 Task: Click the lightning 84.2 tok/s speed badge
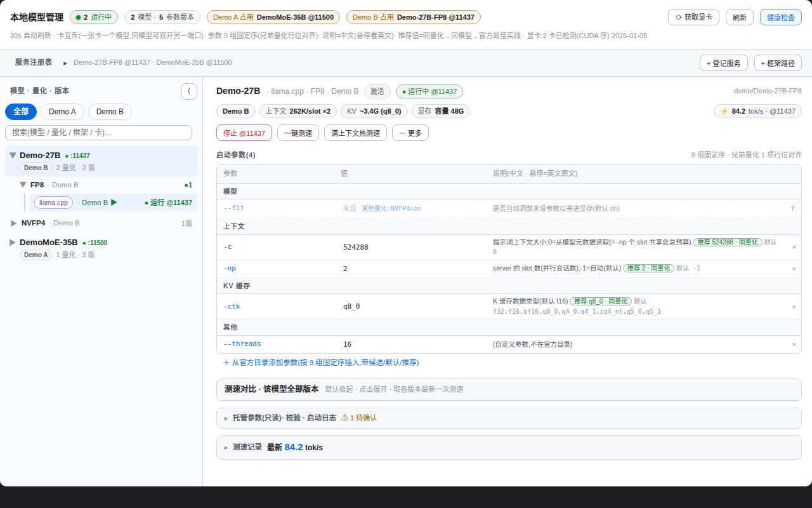757,111
